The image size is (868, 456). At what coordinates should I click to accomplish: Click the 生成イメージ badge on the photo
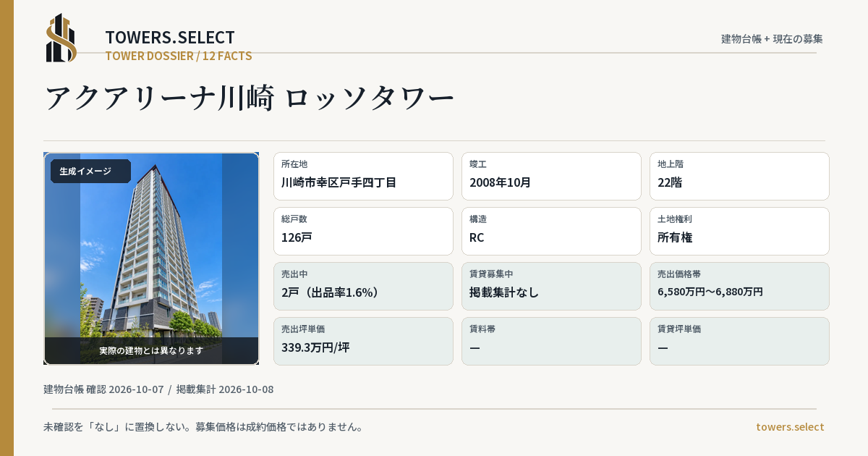90,172
